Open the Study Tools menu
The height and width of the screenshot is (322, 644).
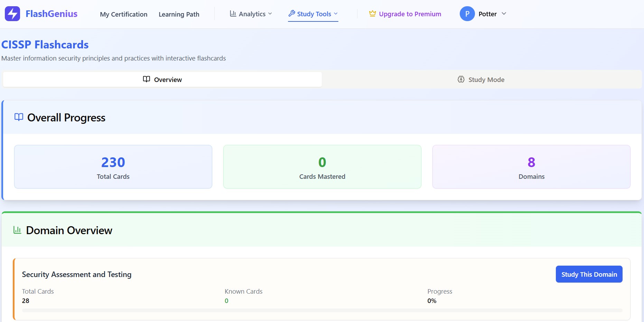(313, 14)
